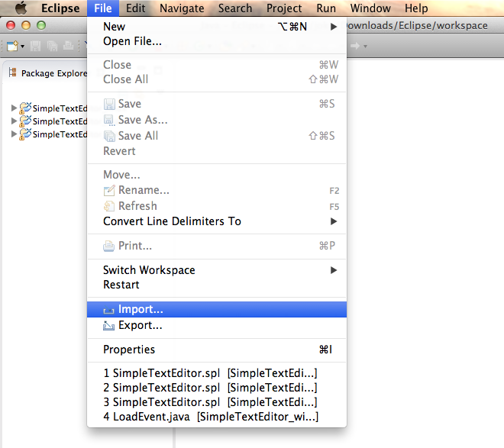The image size is (504, 448).
Task: Open the New toolbar dropdown arrow
Action: 22,47
